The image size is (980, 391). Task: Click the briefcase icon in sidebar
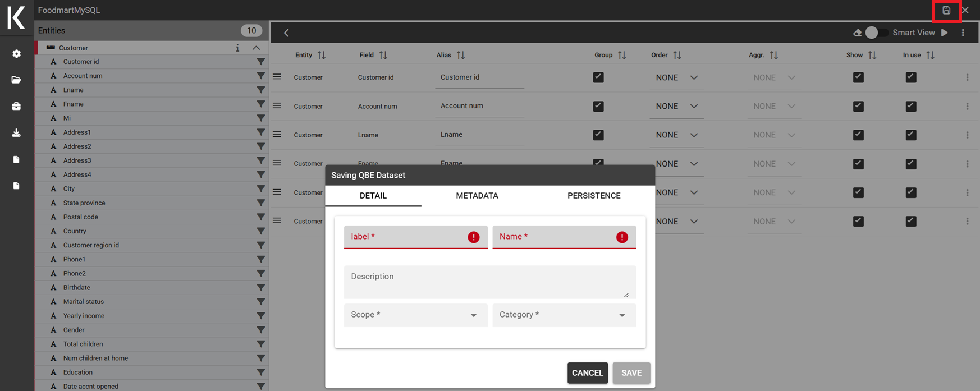pos(16,106)
